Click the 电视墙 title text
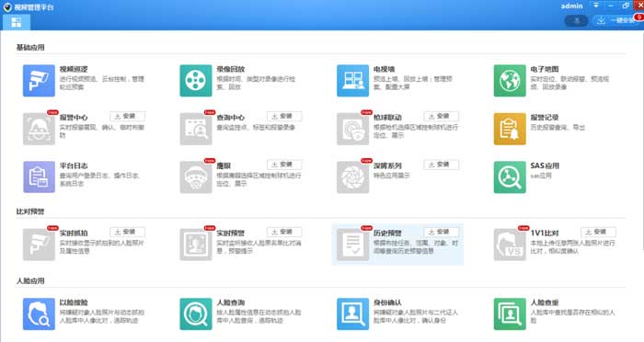 click(384, 69)
